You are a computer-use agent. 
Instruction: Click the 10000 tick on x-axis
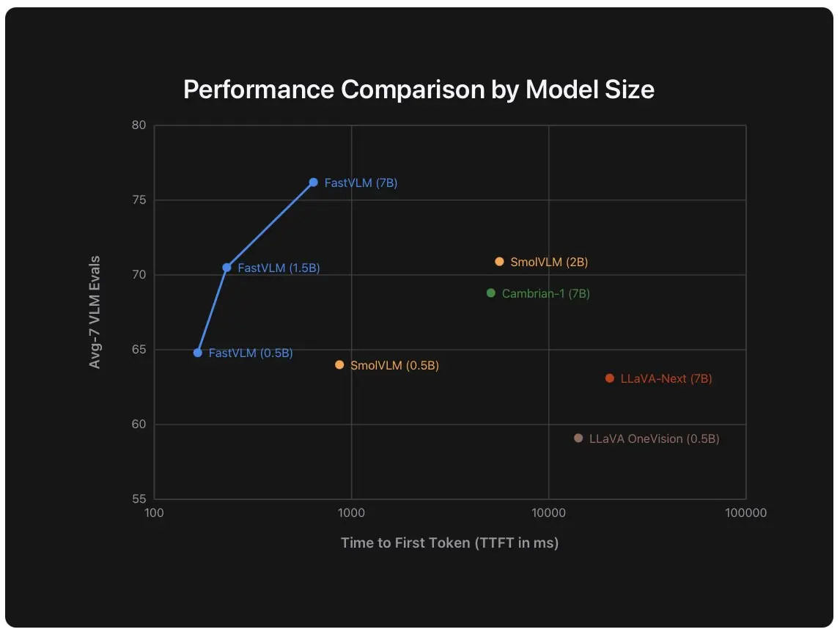(548, 513)
